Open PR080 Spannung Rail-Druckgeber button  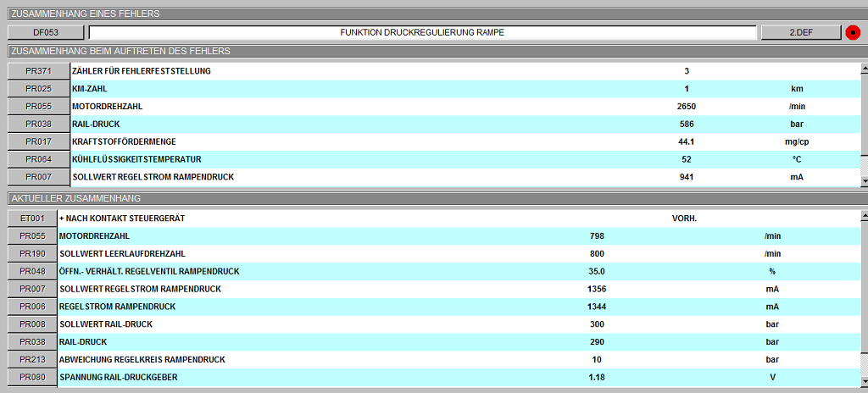click(x=32, y=378)
